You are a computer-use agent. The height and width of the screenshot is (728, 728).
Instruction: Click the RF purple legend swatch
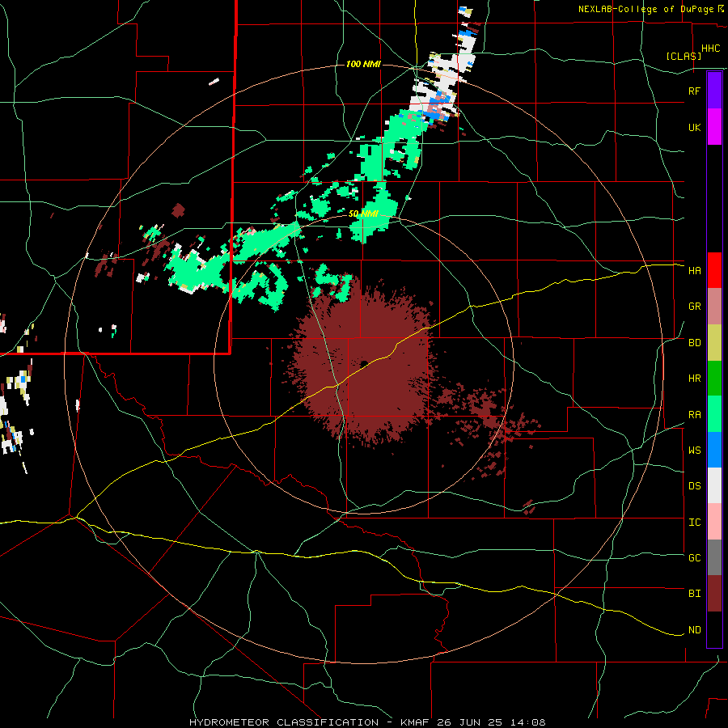714,91
